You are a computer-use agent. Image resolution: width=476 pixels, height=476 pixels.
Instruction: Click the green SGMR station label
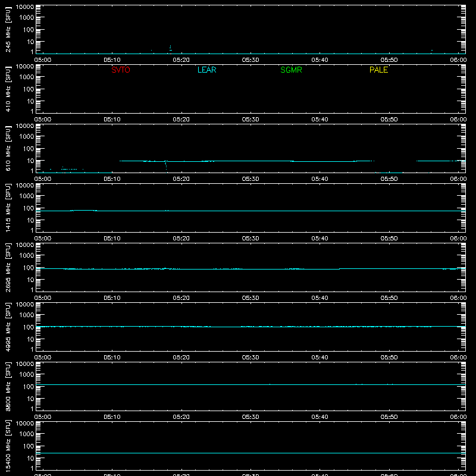pos(291,70)
